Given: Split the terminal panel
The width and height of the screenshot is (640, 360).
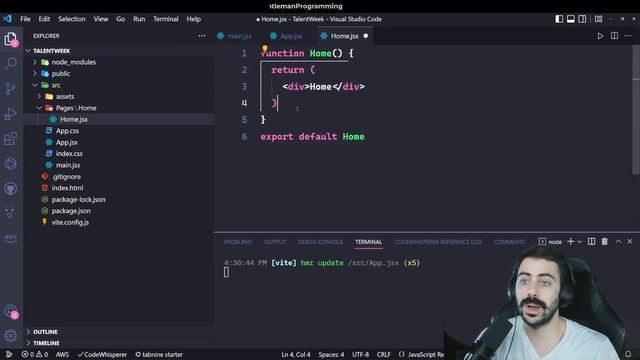Looking at the screenshot, I should (591, 242).
